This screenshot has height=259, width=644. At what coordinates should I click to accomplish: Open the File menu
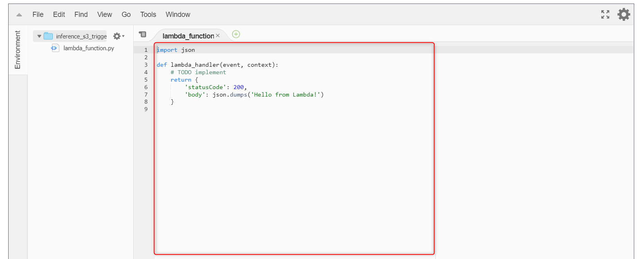click(38, 15)
